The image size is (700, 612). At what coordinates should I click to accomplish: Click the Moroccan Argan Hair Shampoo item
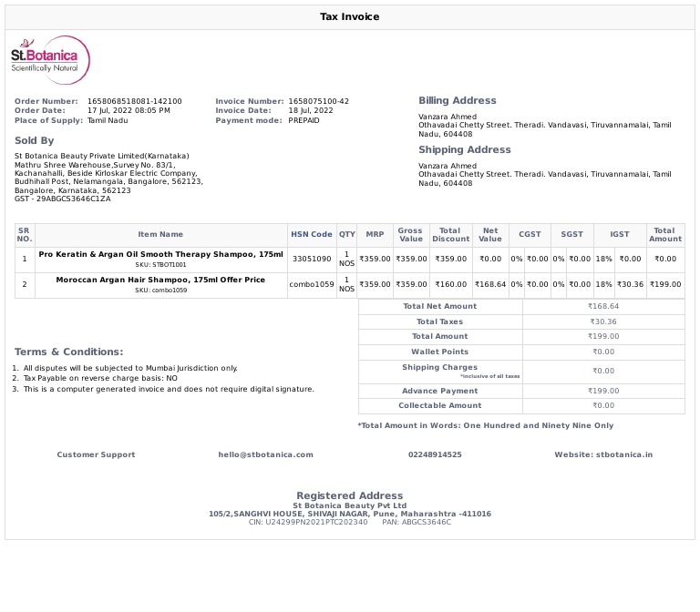(160, 280)
